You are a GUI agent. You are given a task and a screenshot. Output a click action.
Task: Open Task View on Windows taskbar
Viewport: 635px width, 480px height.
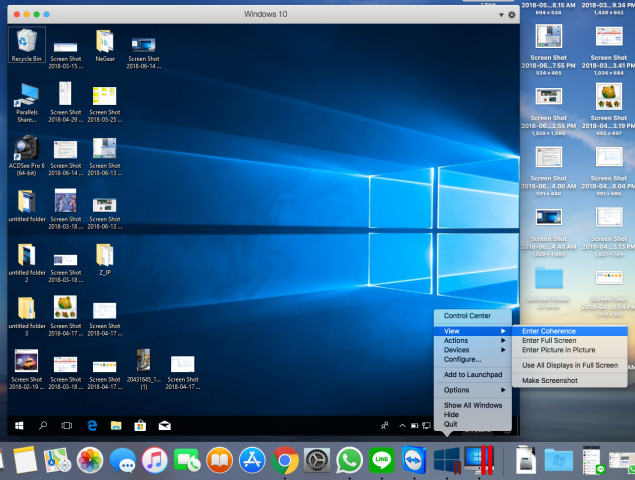67,425
